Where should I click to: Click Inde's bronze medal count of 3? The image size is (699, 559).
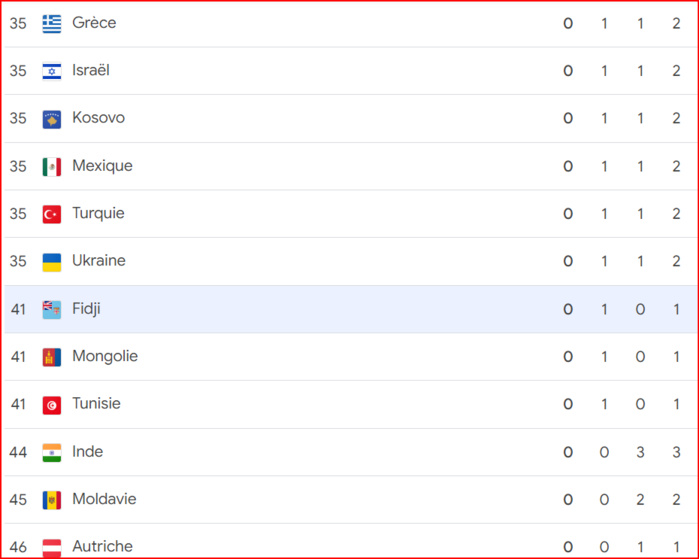pos(640,452)
